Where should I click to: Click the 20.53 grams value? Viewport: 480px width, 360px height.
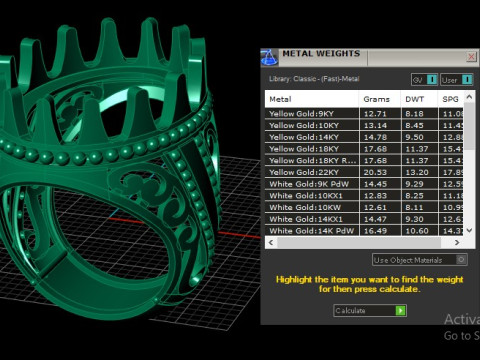(x=375, y=172)
